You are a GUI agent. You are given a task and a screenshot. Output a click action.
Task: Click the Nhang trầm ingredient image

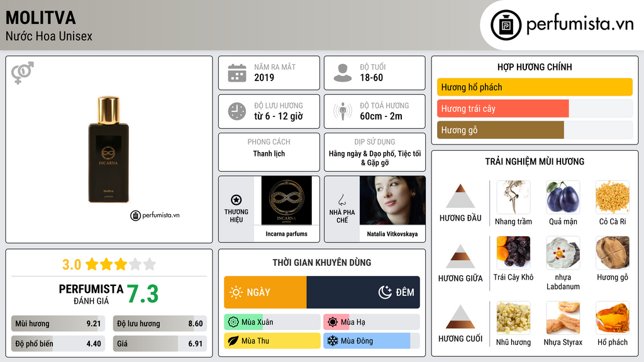click(x=513, y=197)
